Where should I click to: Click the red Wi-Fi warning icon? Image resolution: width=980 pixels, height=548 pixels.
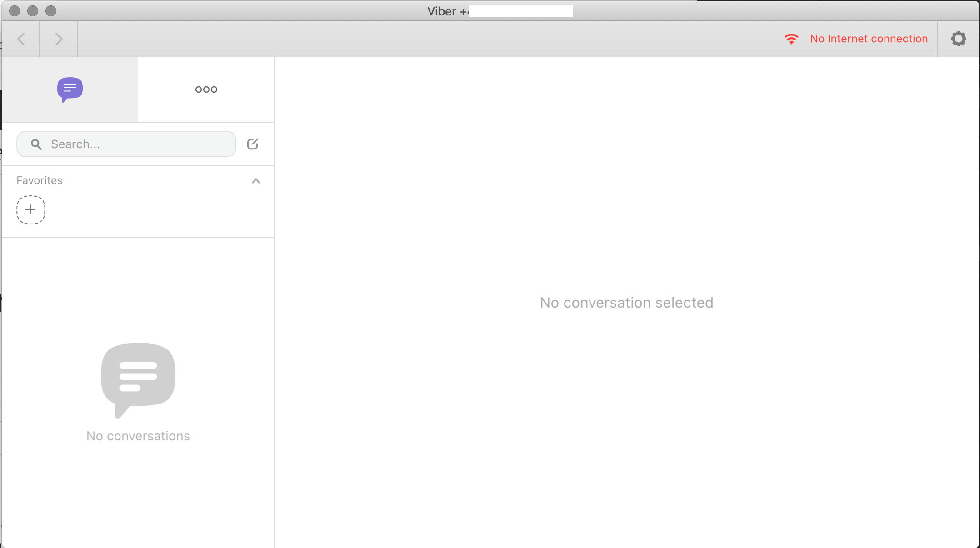click(x=791, y=39)
